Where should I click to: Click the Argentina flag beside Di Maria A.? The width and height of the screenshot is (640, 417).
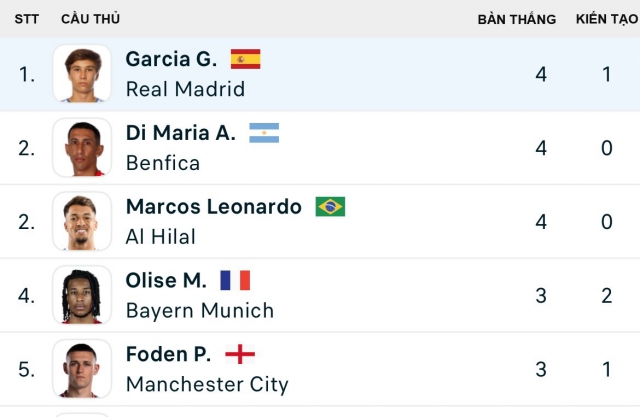tap(264, 133)
